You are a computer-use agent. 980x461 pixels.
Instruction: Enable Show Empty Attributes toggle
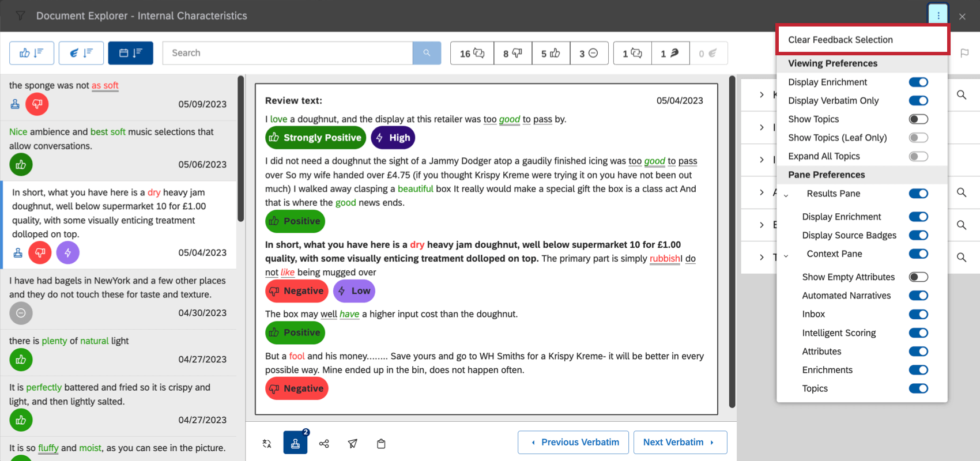pos(918,277)
